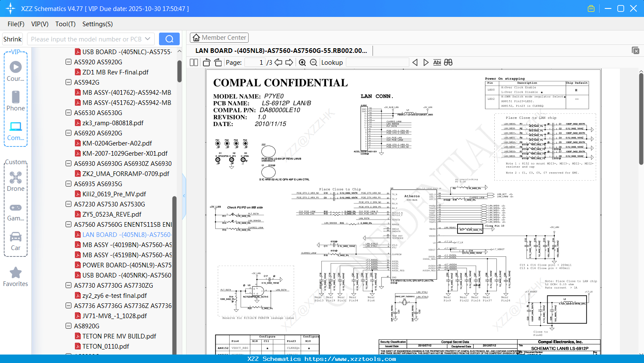Open ZY5_0523A_REVE.pdf

pos(112,214)
